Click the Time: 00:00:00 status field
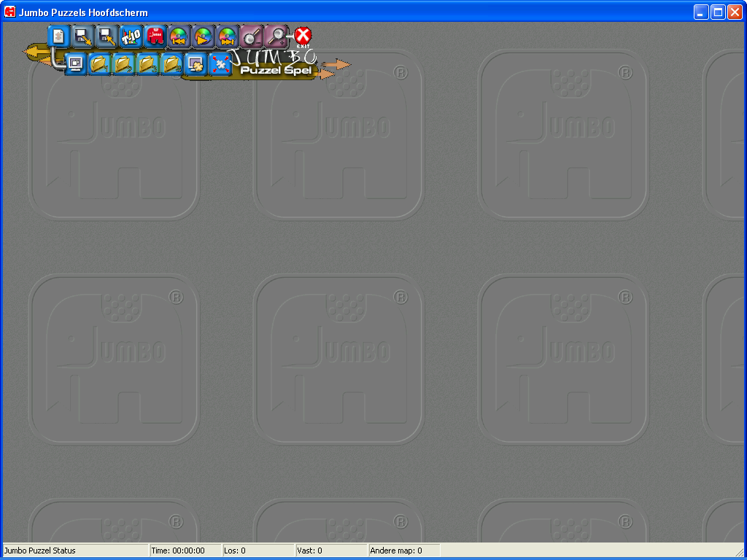 coord(185,551)
